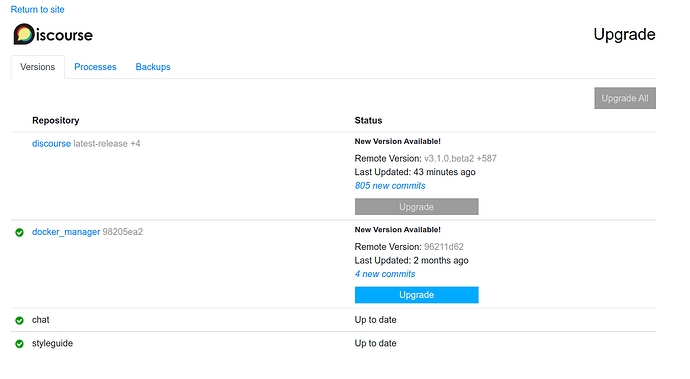Open the docker_manager repository link
Viewport: 690px width, 379px height.
[x=66, y=232]
